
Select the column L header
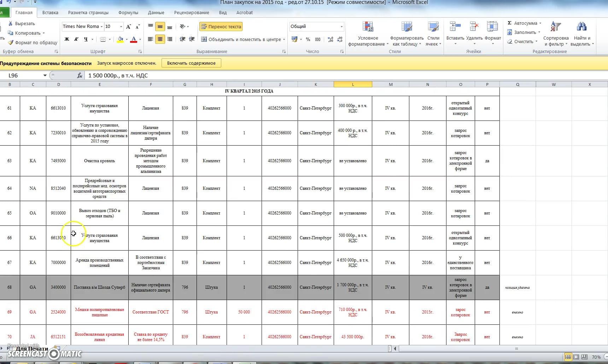353,84
